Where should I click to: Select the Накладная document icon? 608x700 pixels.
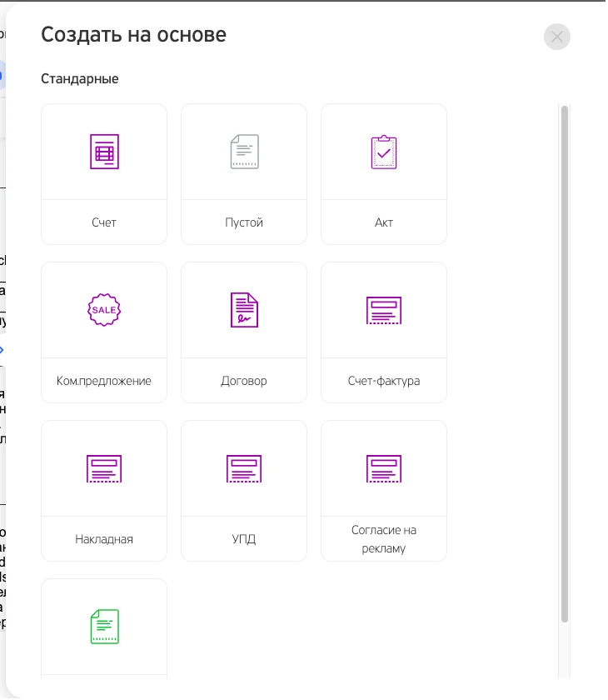(x=104, y=468)
